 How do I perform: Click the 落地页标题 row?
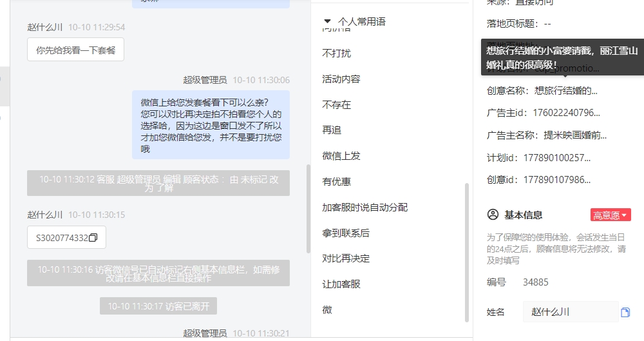point(518,23)
